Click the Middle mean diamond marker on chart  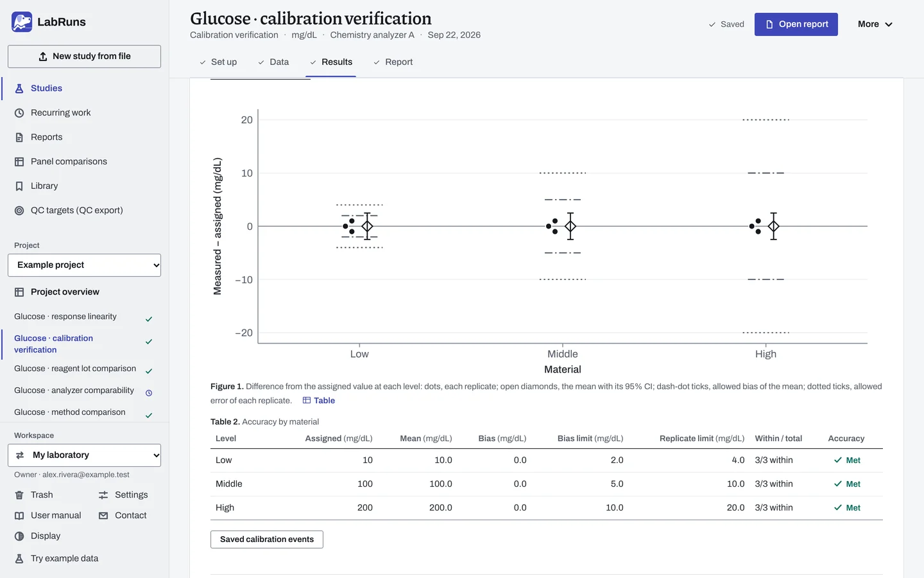[570, 226]
